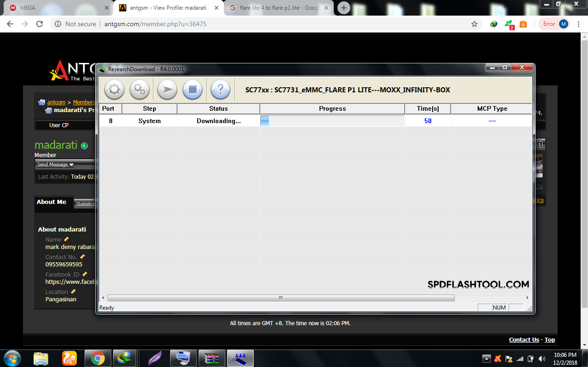Open User CP in forum navbar
Screen dimensions: 588x367
(x=59, y=125)
